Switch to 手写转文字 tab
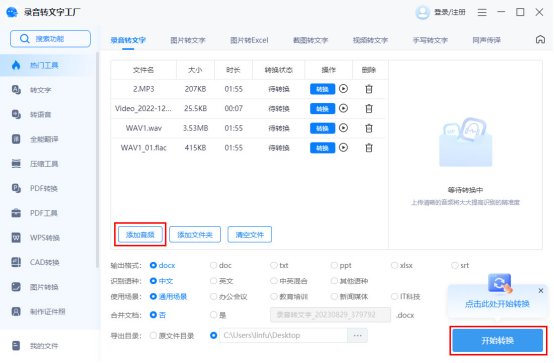This screenshot has width=554, height=363. [430, 40]
